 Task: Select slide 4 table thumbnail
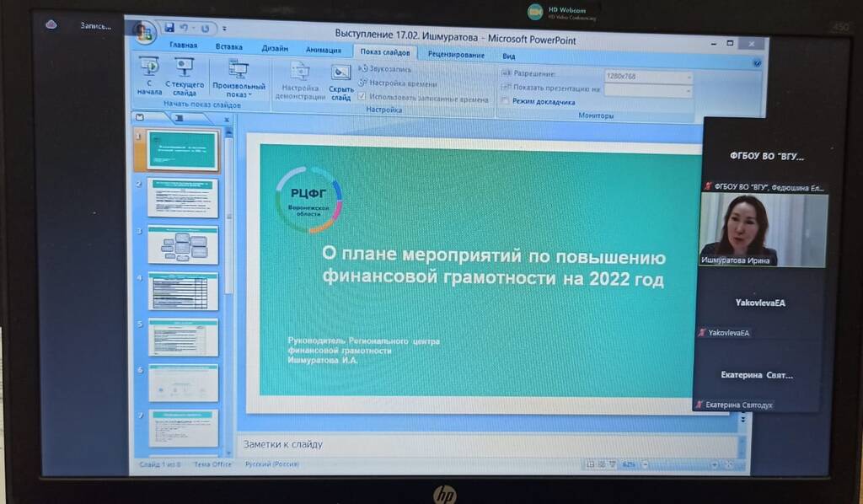[183, 291]
